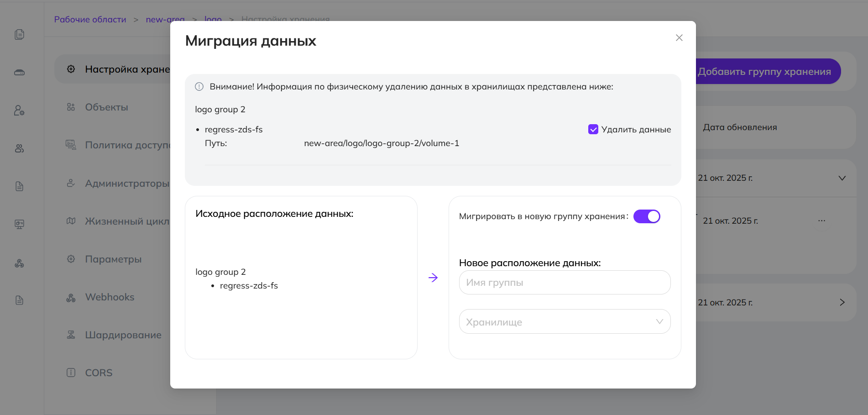Screen dimensions: 868x415
Task: Toggle 'Мигрировать в новую группу хранения' switch
Action: [647, 216]
